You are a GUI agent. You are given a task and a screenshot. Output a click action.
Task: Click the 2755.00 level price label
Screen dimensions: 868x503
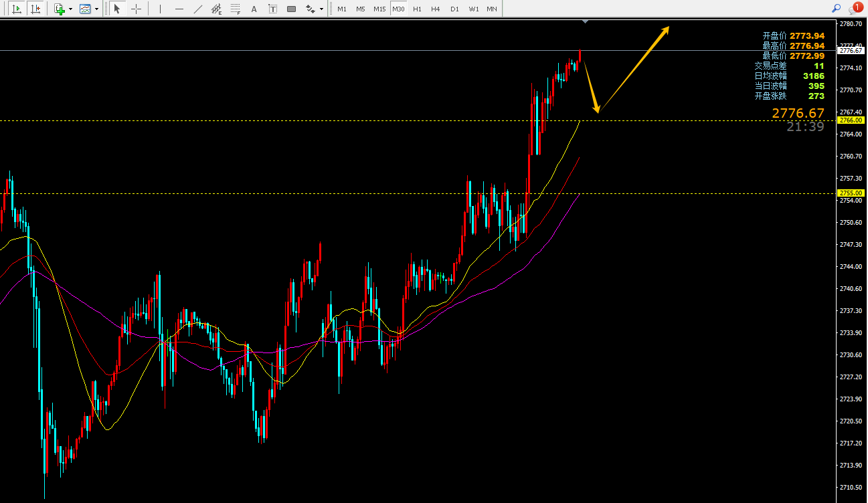(x=851, y=193)
